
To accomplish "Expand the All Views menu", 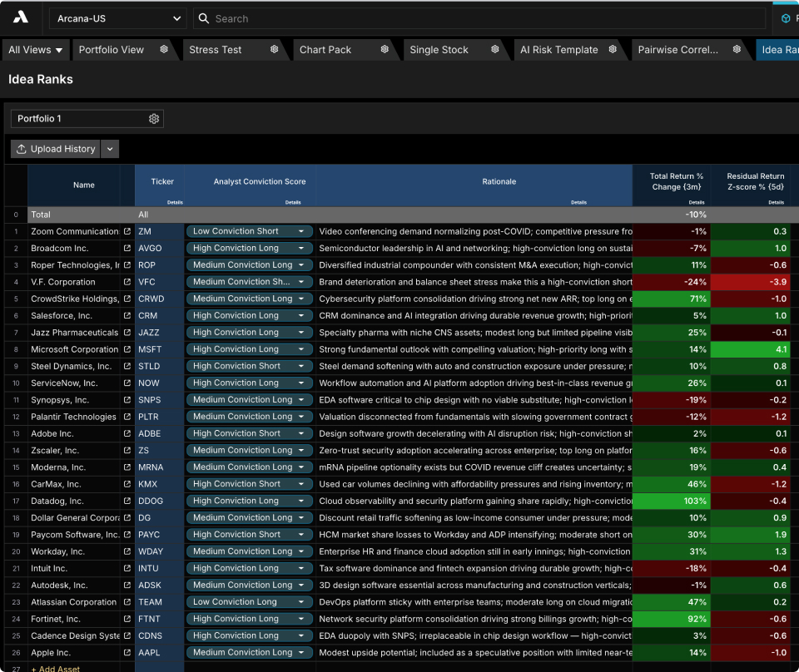I will click(35, 50).
